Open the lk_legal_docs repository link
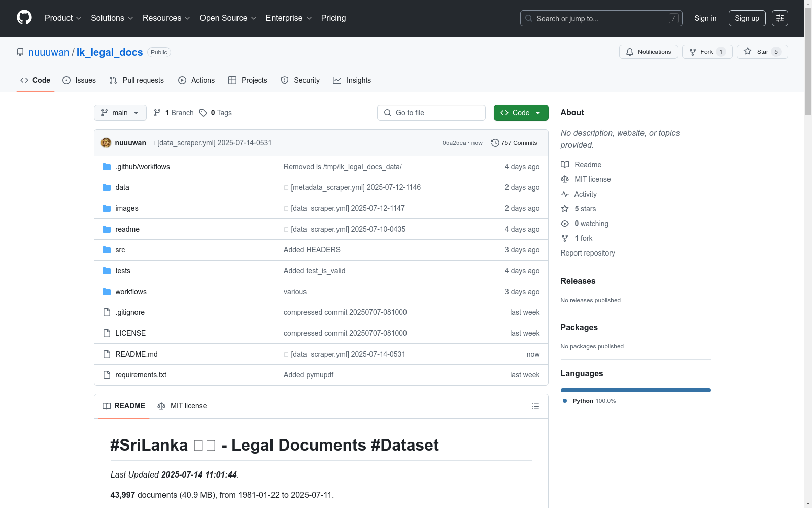Image resolution: width=812 pixels, height=508 pixels. [x=110, y=52]
